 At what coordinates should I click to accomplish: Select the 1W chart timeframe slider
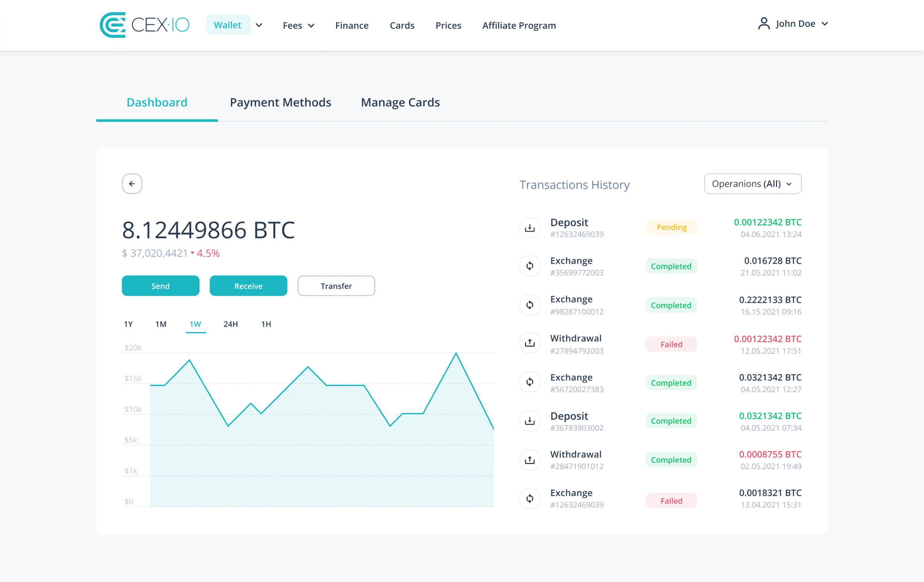(195, 324)
